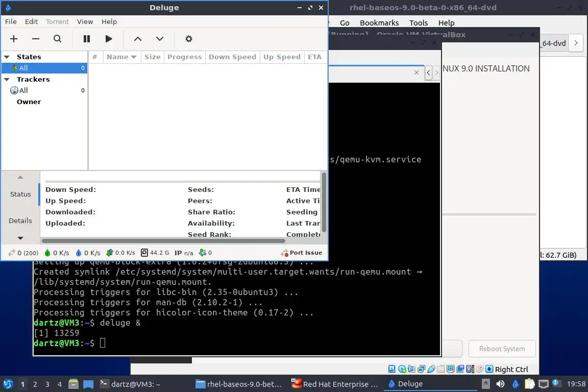Select the Owner filter heading
Viewport: 588px width, 392px height.
point(29,102)
